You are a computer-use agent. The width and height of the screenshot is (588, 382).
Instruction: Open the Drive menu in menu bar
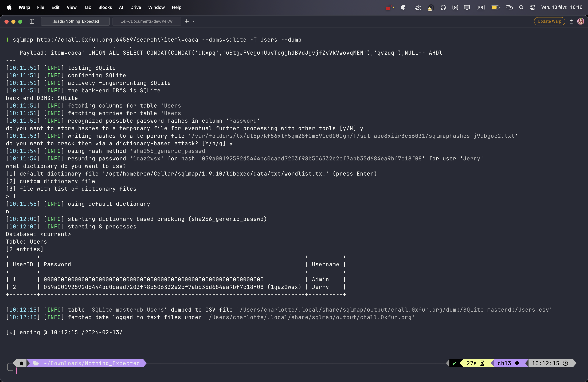click(135, 7)
